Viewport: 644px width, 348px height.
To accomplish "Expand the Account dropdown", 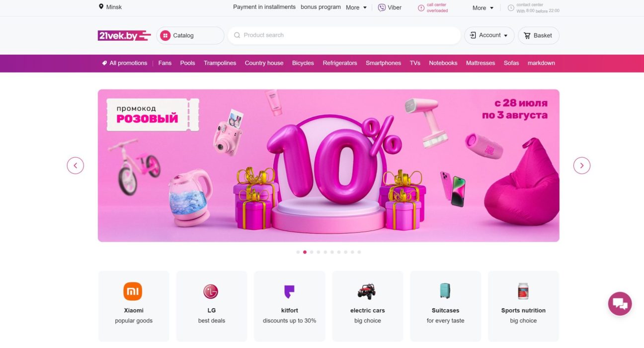I will (x=489, y=35).
